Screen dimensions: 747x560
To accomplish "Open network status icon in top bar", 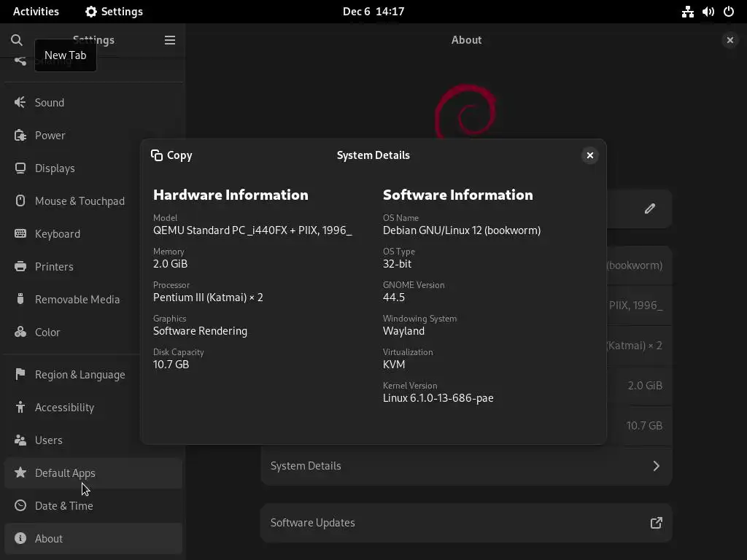I will click(x=687, y=12).
